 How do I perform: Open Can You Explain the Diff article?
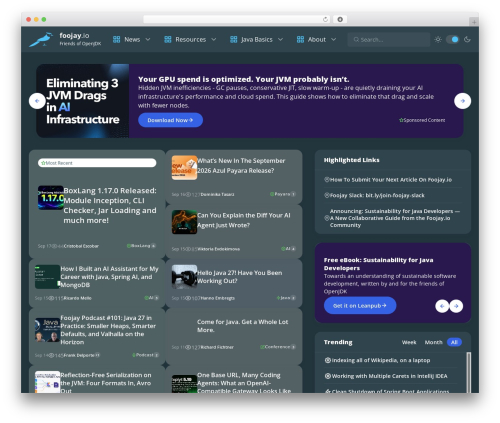[x=244, y=220]
